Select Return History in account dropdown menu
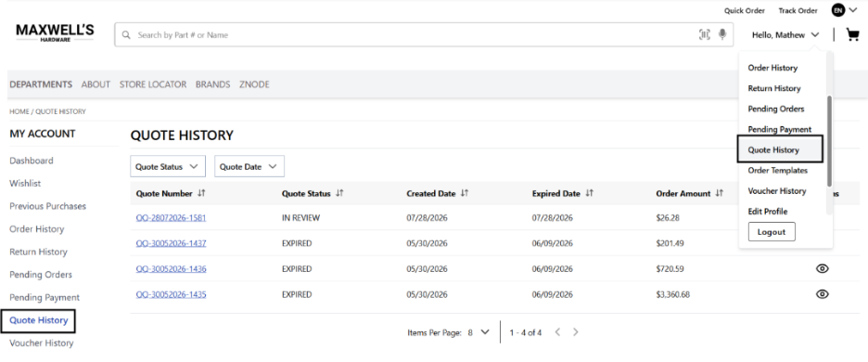 point(774,88)
